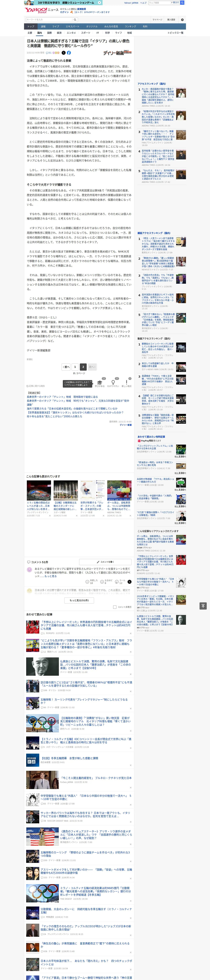Click the 新しい視点 exclamation reaction icon
The width and height of the screenshot is (210, 980).
127,382
